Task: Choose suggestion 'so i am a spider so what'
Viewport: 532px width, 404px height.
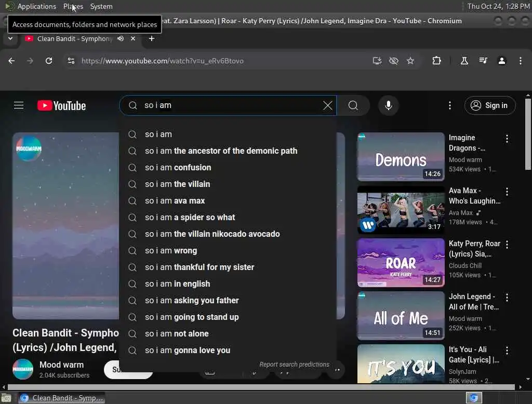Action: click(x=228, y=218)
